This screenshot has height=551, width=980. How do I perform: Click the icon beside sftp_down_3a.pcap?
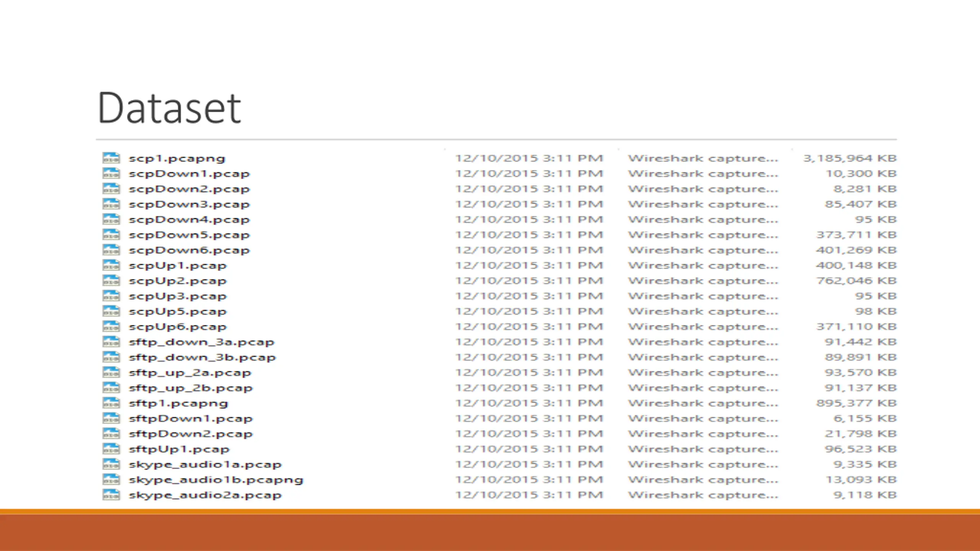coord(111,342)
